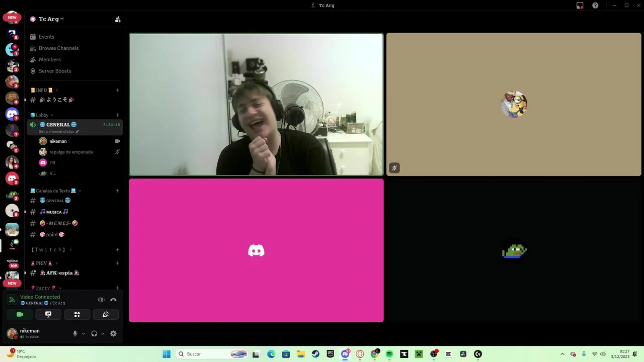
Task: Open Discord help icon in title bar
Action: (x=595, y=6)
